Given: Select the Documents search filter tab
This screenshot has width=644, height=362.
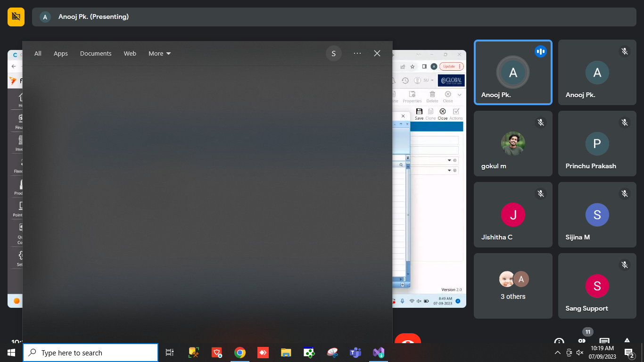Looking at the screenshot, I should (x=96, y=54).
